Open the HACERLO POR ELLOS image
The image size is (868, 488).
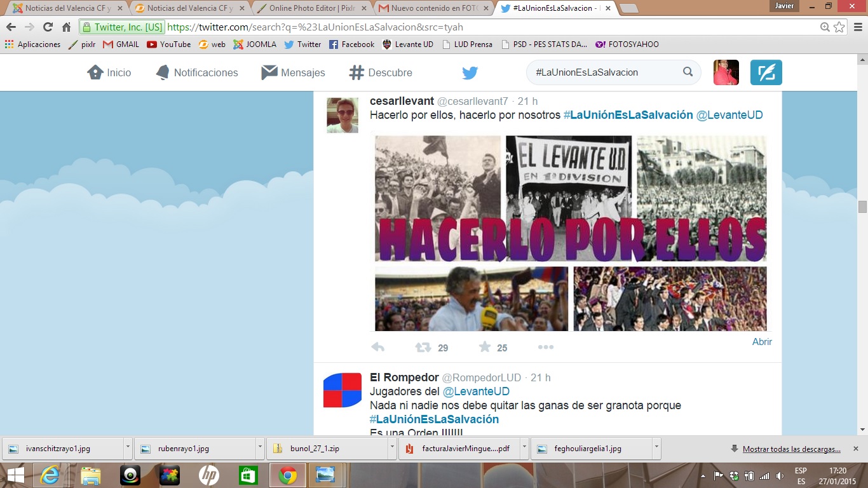(571, 232)
